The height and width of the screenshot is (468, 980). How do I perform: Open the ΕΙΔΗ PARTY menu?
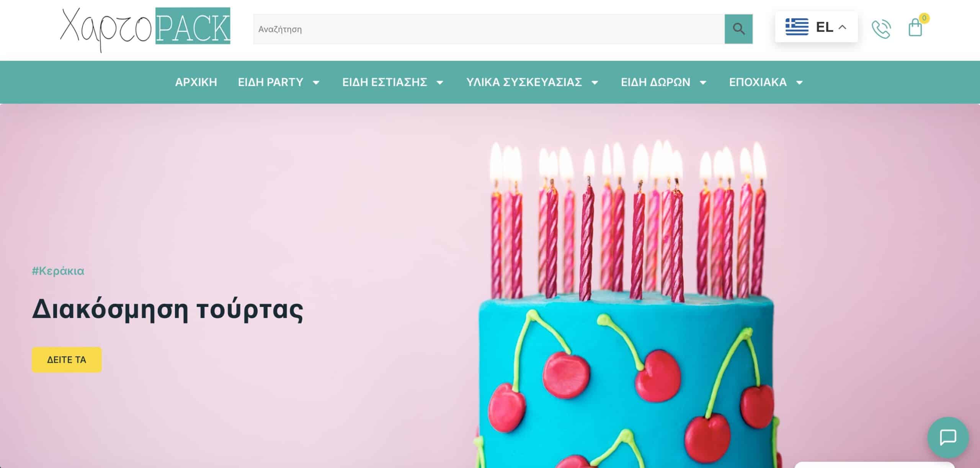(x=271, y=82)
